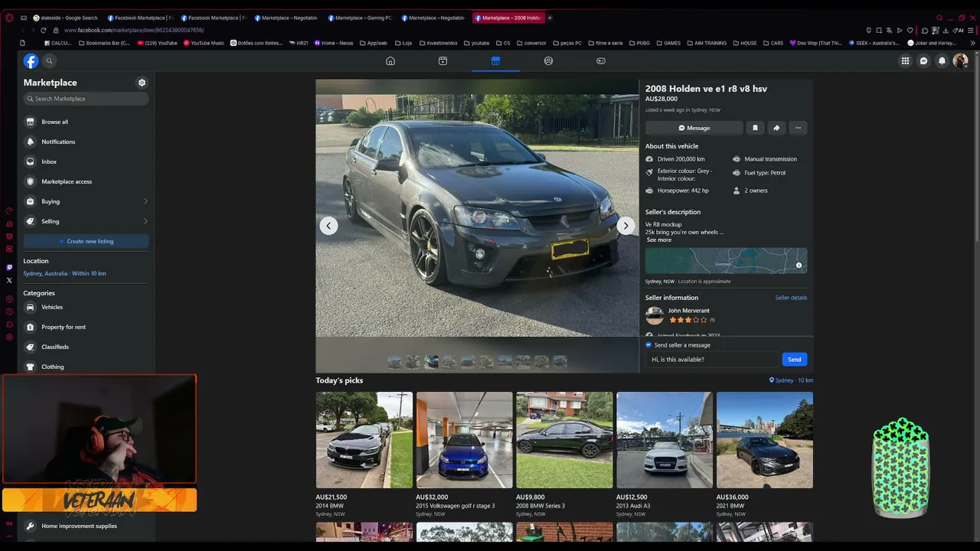This screenshot has height=551, width=980.
Task: Open the 2015 Volkswagen golf r listing
Action: tap(464, 455)
